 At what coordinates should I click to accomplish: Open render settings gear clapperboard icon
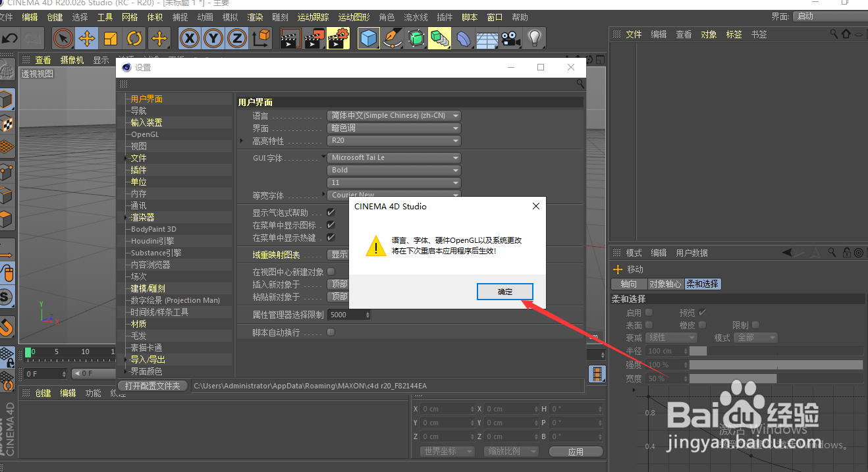(338, 39)
